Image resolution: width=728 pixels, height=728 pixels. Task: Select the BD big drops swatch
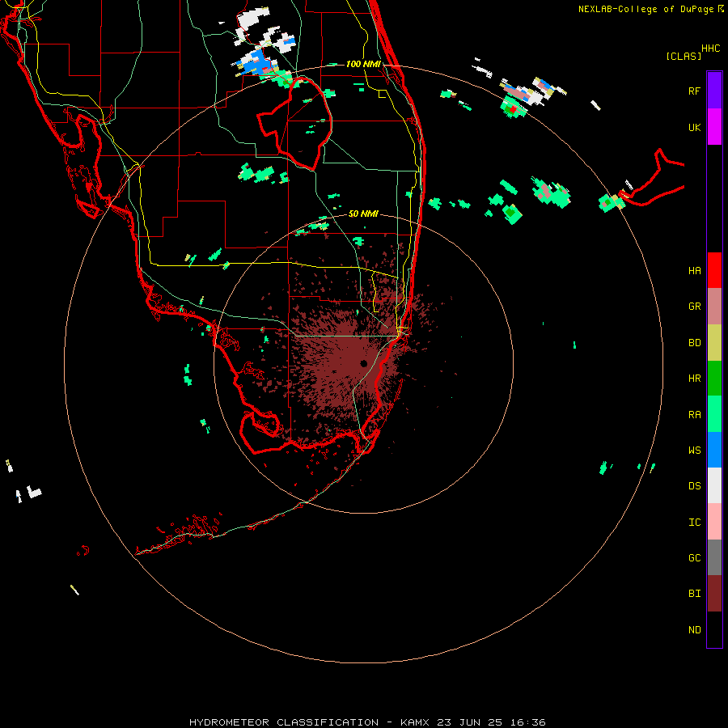tap(714, 343)
